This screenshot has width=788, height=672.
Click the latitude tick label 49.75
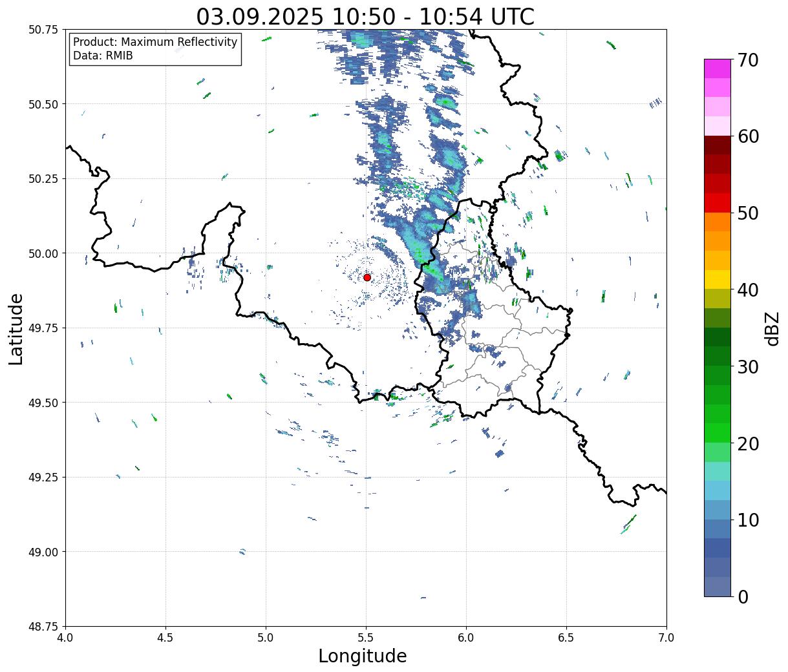[43, 328]
